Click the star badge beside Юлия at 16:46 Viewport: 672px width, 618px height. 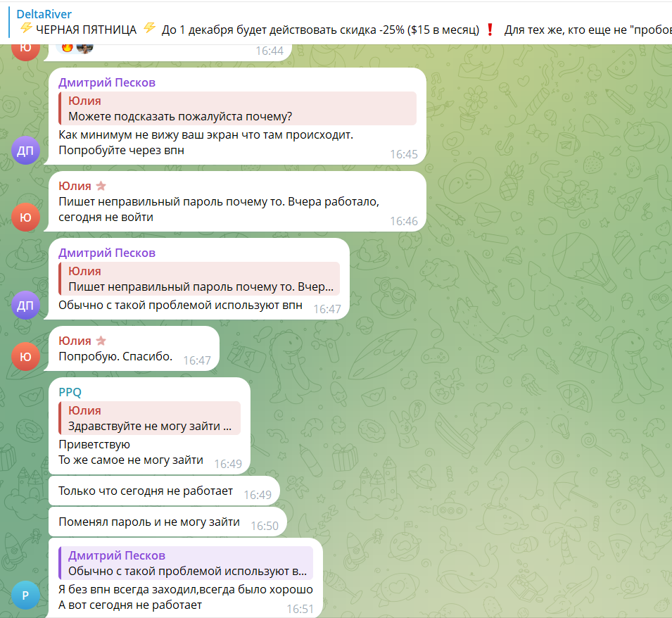(101, 186)
